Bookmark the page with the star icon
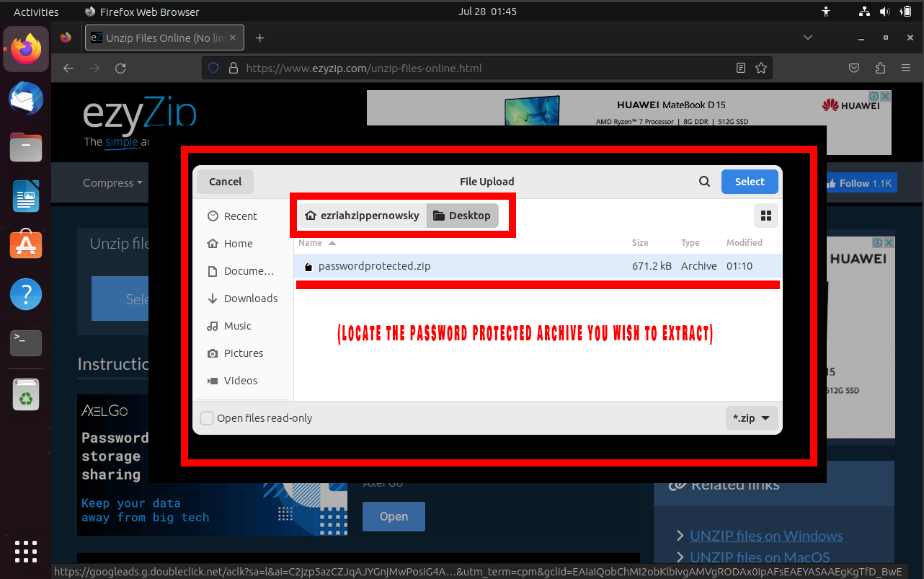The width and height of the screenshot is (924, 579). click(762, 67)
